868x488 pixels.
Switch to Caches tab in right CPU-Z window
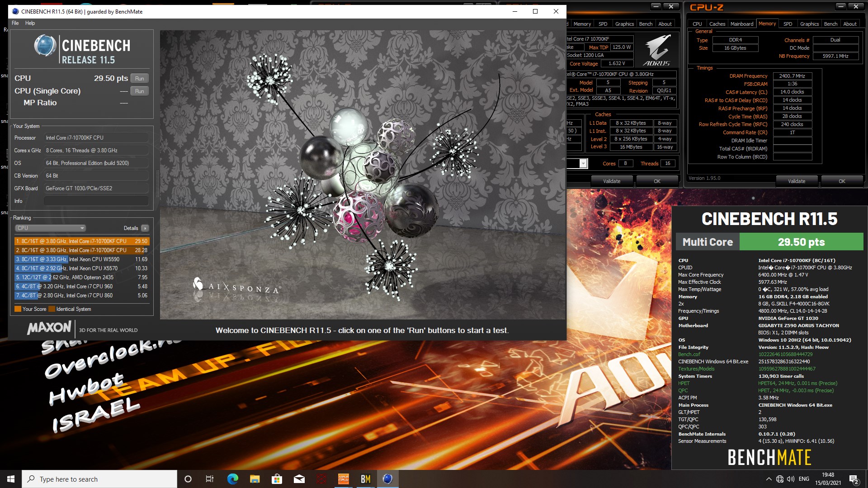coord(717,24)
